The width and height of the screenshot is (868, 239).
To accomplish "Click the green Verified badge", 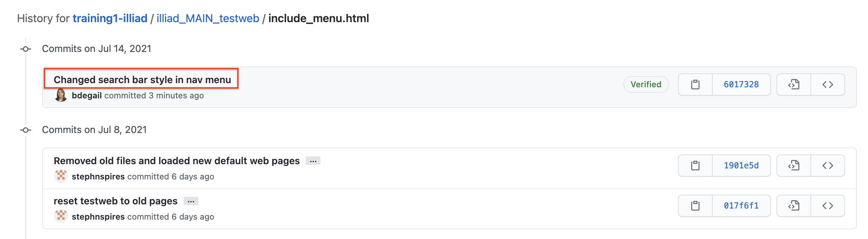I will click(646, 85).
